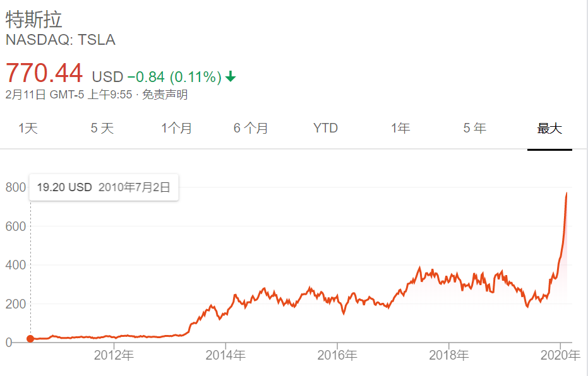Click the green down arrow icon
This screenshot has height=376, width=588.
pyautogui.click(x=231, y=77)
